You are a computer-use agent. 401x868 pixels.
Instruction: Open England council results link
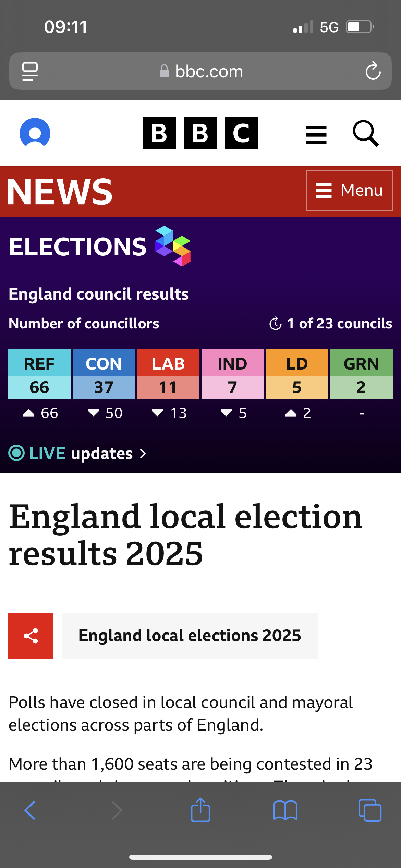tap(99, 294)
